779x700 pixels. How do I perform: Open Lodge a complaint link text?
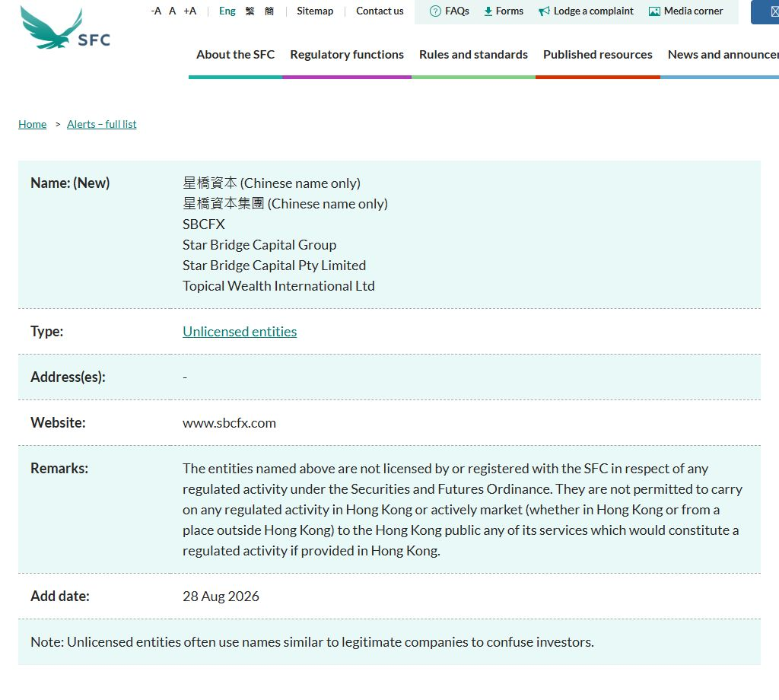coord(593,11)
